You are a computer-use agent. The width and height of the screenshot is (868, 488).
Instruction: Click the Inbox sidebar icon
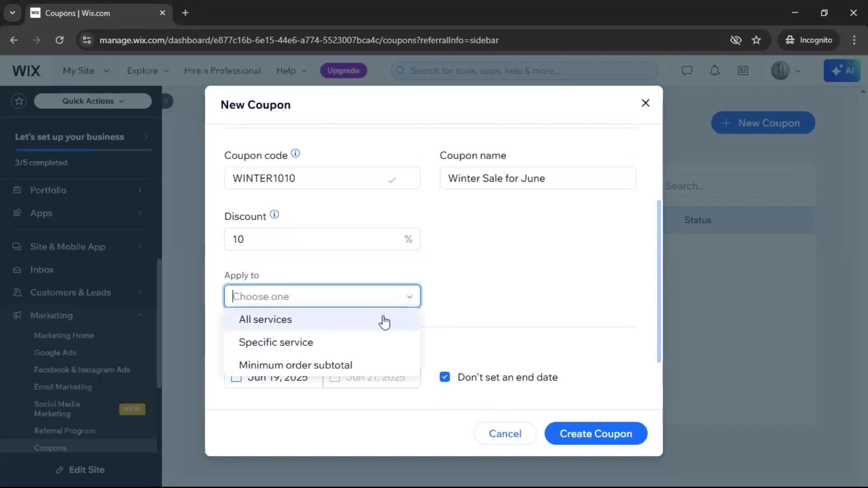pos(17,270)
